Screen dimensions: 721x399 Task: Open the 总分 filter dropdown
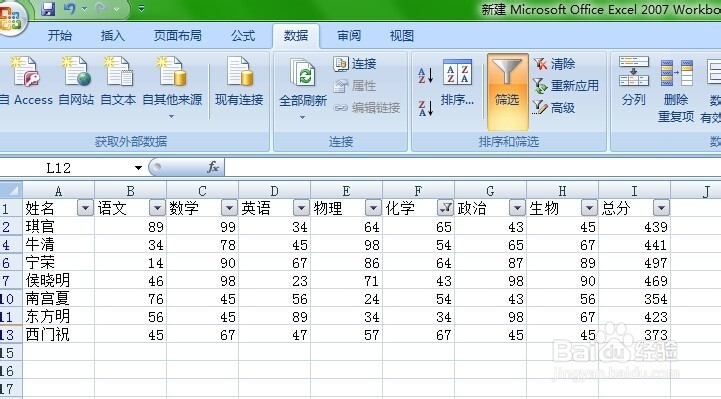coord(661,208)
